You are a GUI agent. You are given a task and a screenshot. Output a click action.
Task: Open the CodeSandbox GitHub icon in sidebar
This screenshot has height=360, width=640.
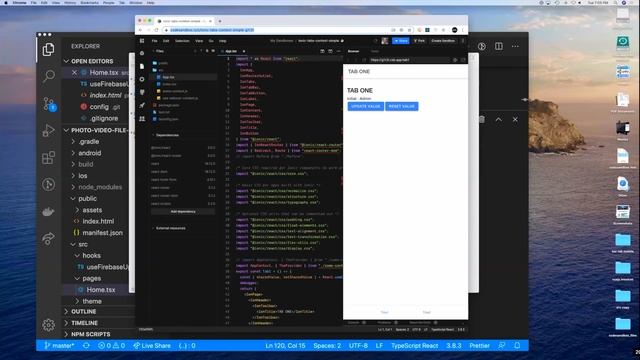[142, 92]
